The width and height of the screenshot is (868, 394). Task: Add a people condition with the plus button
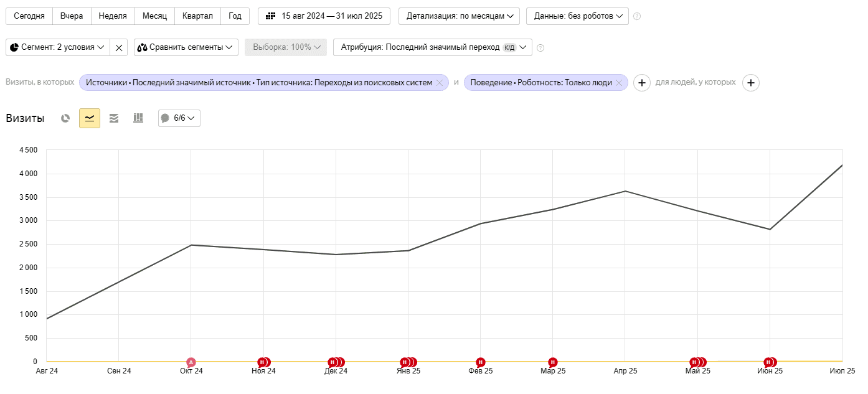751,83
